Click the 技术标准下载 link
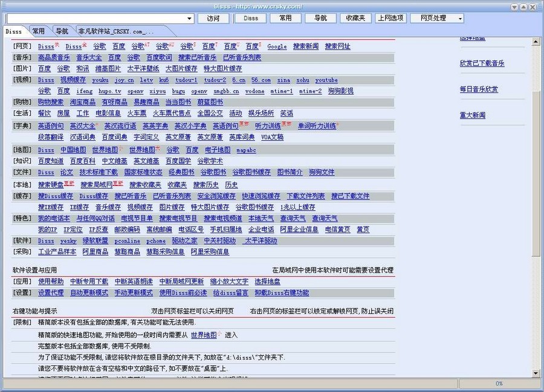Viewport: 544px width, 392px height. [99, 172]
